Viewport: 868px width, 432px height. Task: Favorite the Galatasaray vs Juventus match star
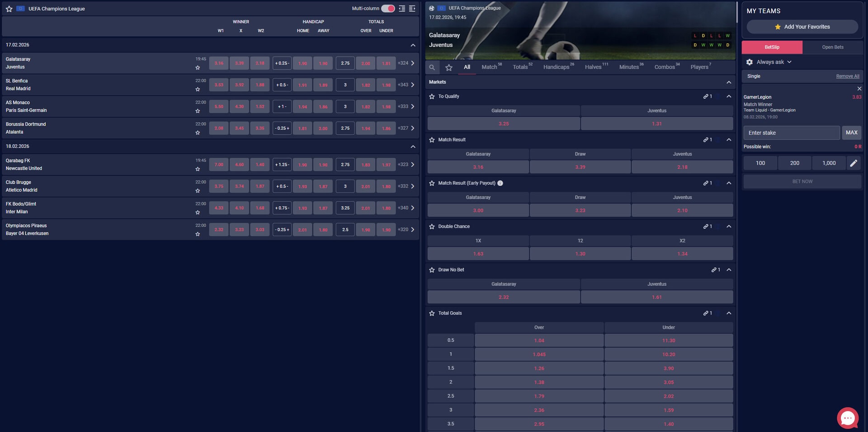click(x=198, y=68)
